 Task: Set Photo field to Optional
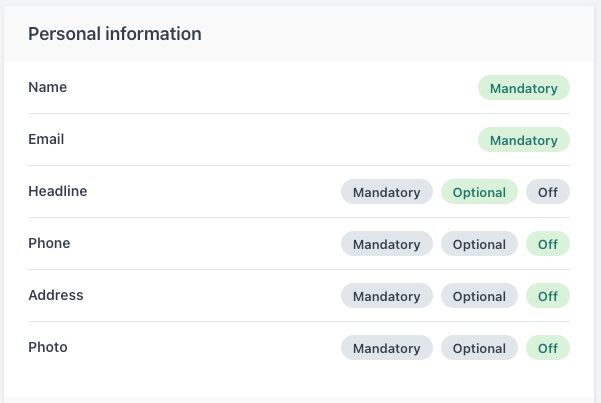click(479, 348)
